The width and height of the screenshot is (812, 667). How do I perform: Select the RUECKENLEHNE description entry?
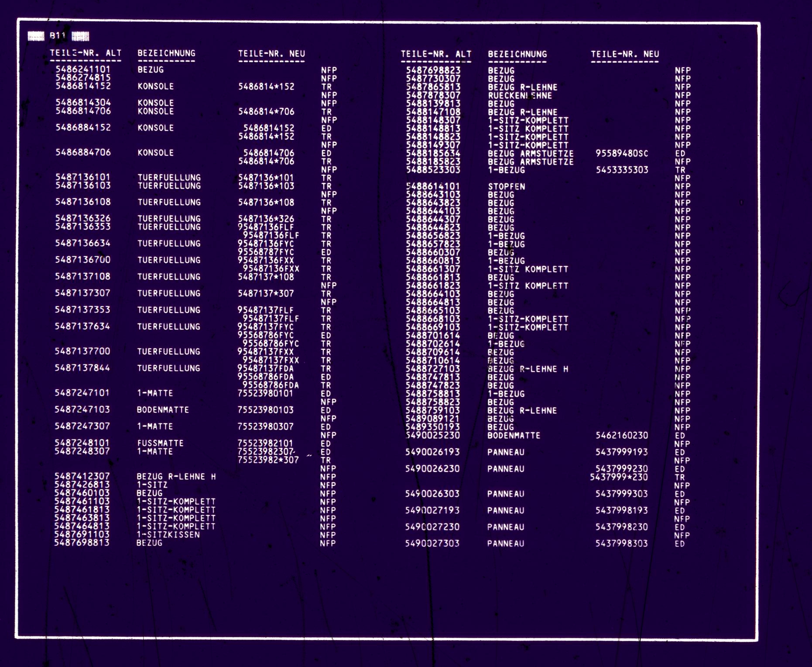pyautogui.click(x=520, y=96)
